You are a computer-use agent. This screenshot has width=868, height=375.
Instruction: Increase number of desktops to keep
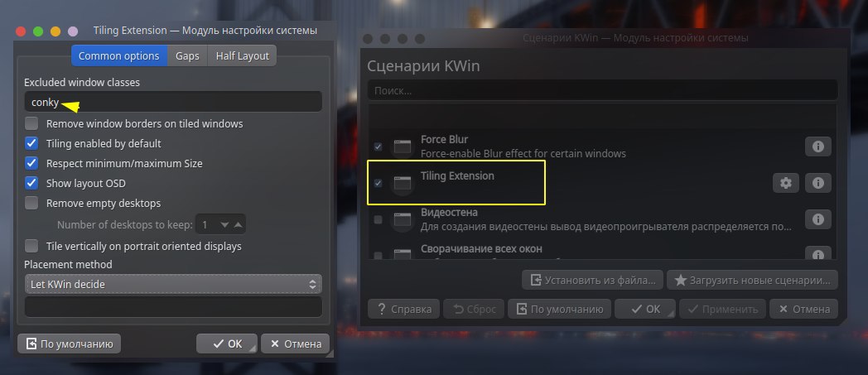coord(238,225)
